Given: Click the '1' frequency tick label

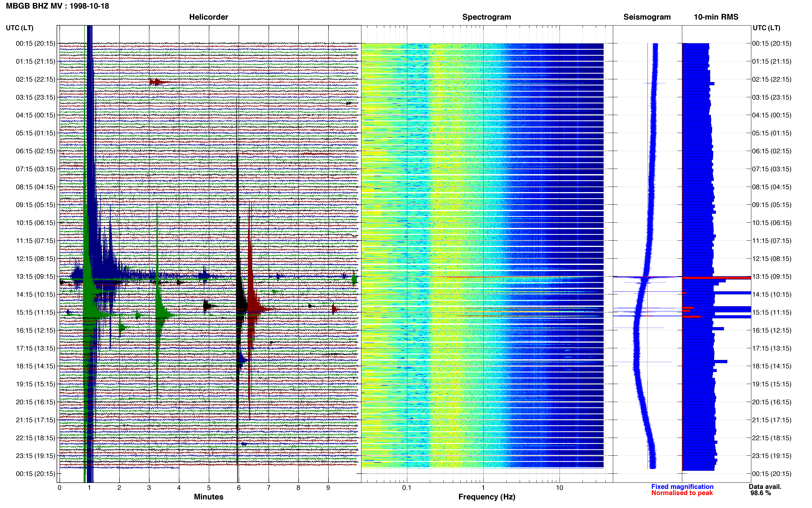Looking at the screenshot, I should point(483,487).
